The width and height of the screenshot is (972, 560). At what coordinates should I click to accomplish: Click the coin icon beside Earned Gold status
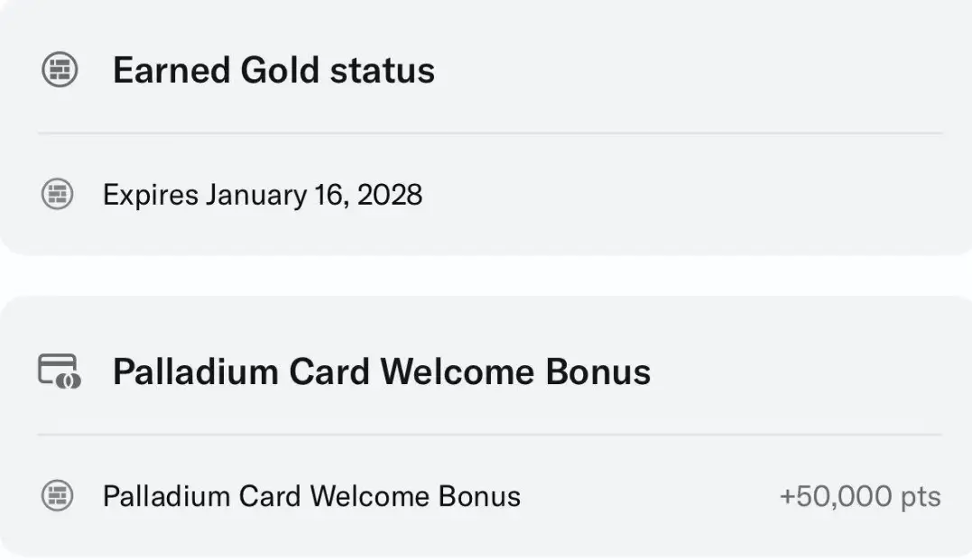[x=60, y=69]
